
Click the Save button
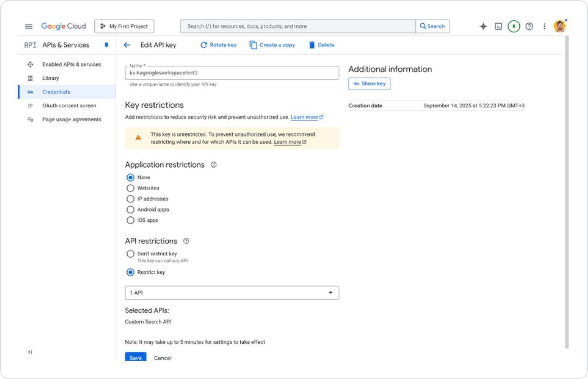[136, 357]
